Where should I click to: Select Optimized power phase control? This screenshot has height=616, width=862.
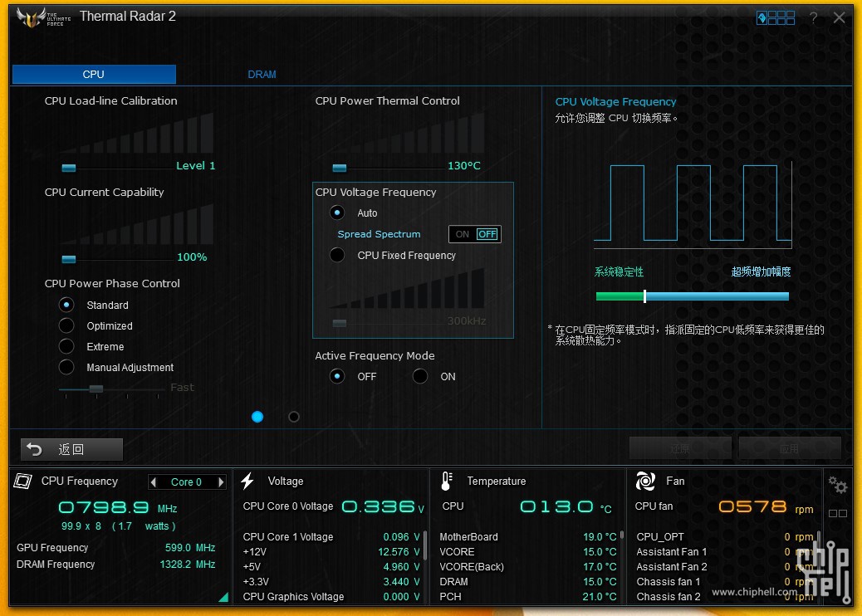(x=66, y=326)
